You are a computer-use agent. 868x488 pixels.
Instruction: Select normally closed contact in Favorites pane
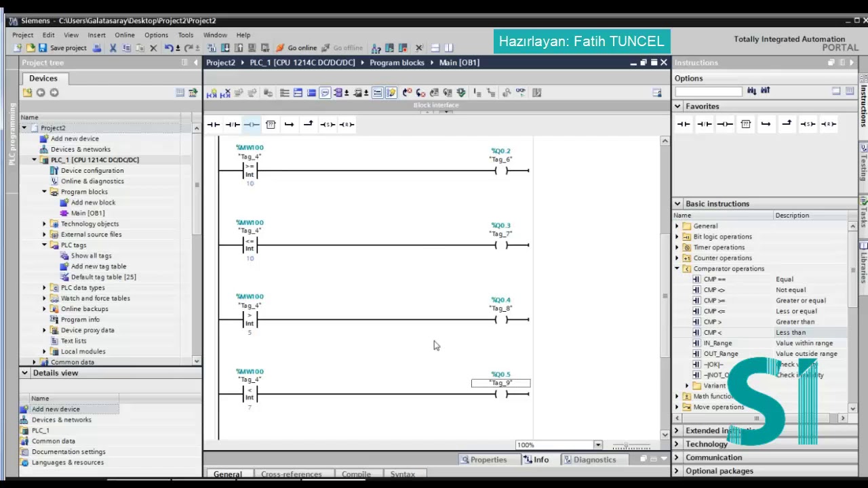click(x=705, y=124)
